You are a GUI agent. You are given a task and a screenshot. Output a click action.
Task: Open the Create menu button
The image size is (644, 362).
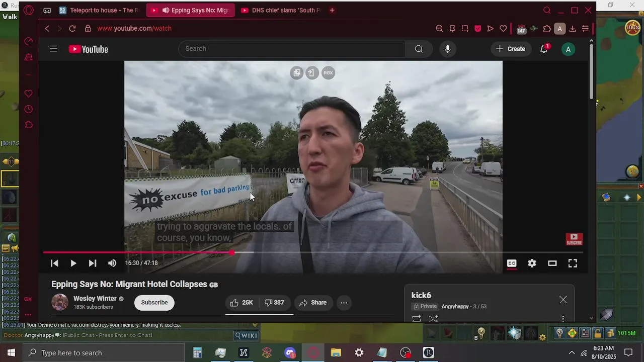511,49
